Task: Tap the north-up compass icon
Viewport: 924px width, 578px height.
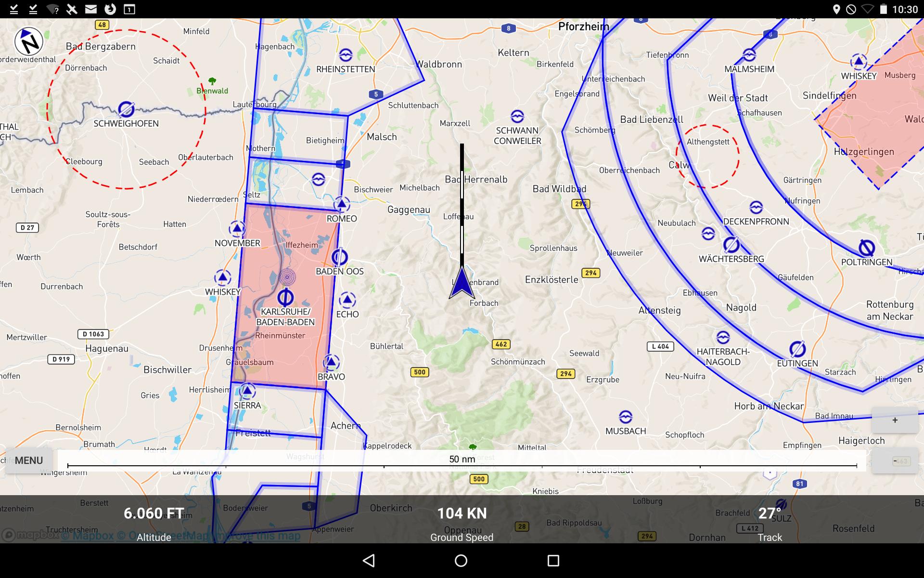Action: tap(29, 41)
